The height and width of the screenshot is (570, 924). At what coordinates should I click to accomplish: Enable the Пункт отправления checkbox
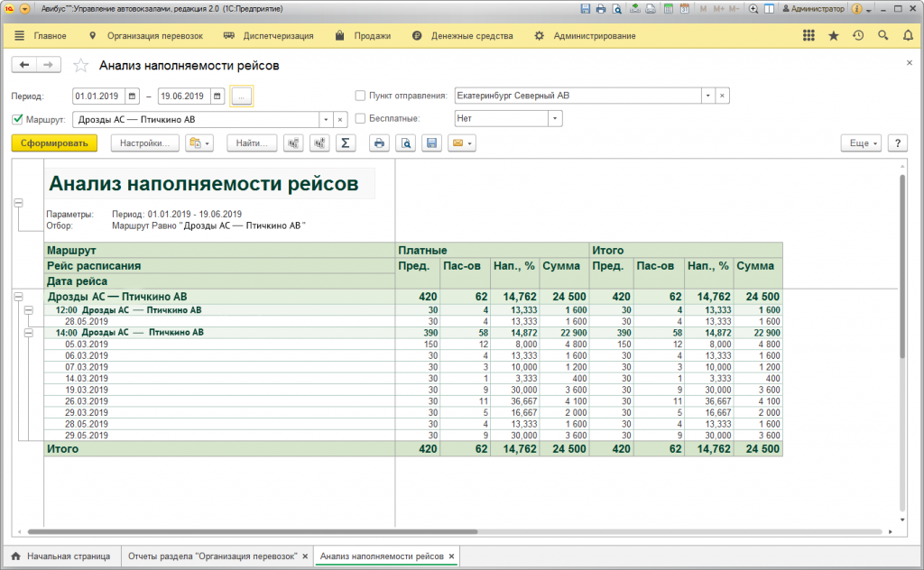pyautogui.click(x=361, y=96)
